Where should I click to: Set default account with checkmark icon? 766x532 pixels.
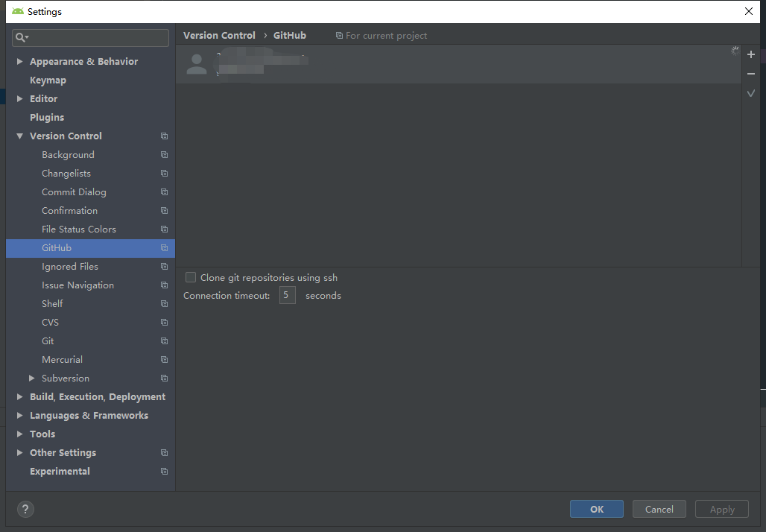[x=751, y=93]
